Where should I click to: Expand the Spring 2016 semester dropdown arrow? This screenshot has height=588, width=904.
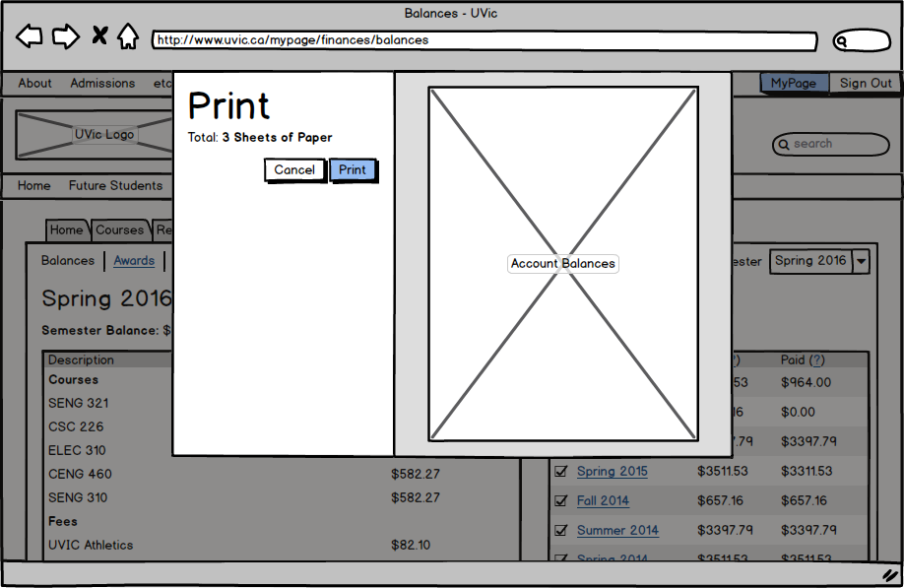coord(861,261)
